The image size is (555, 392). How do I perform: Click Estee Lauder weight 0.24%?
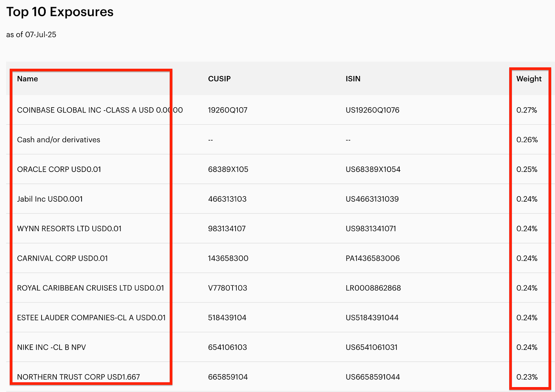point(527,318)
